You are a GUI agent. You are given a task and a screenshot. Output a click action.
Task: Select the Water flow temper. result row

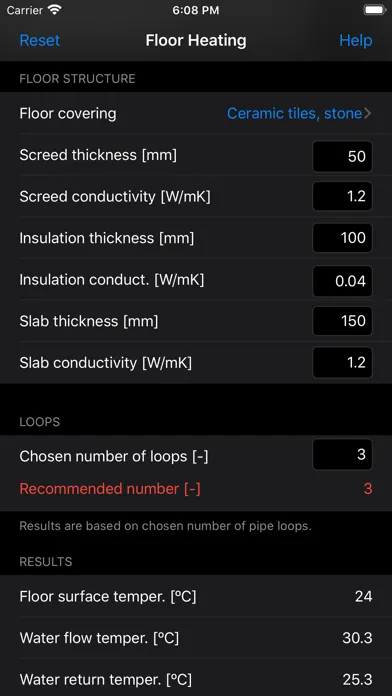point(196,638)
